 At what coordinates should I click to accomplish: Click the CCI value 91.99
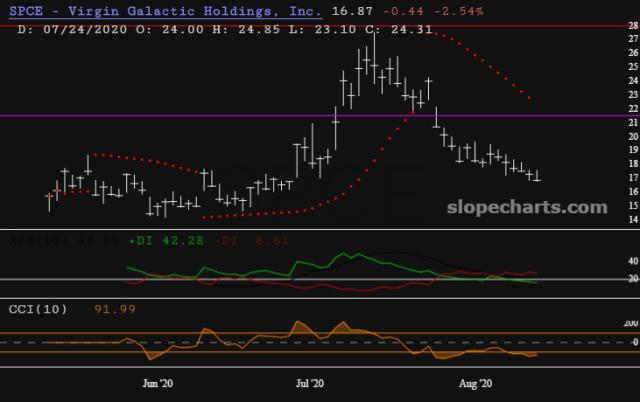click(115, 309)
